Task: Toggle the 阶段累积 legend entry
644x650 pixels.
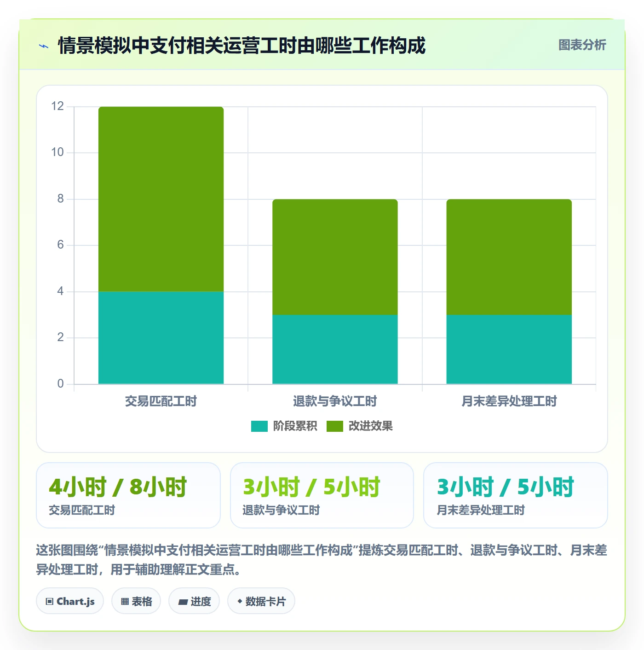Action: click(x=284, y=426)
